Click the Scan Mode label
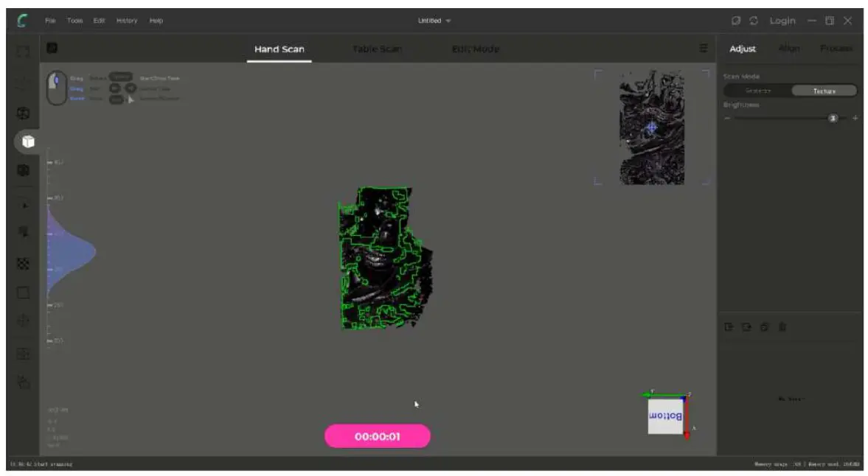The image size is (868, 476). [742, 77]
